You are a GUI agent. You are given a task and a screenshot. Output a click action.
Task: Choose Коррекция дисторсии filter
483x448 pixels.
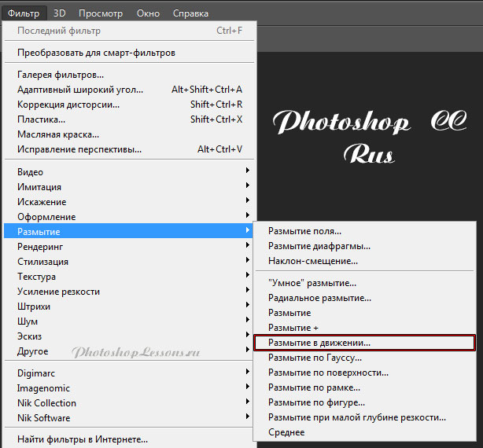[x=129, y=105]
